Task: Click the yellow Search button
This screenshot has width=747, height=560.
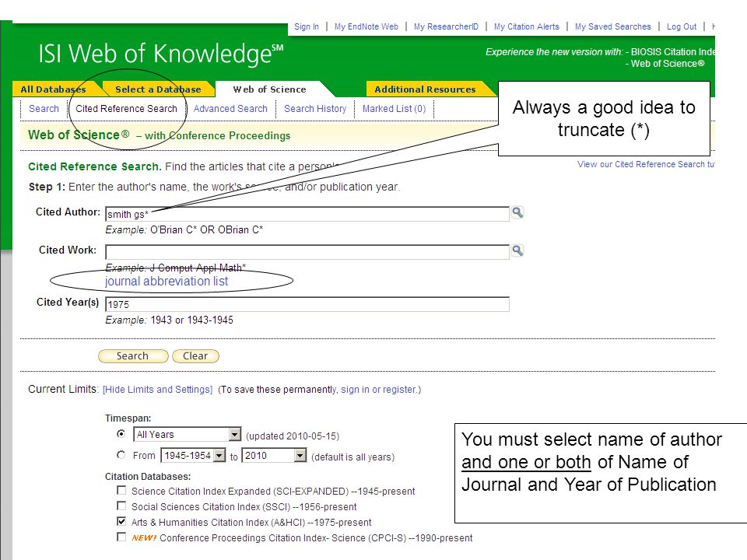Action: (x=133, y=356)
